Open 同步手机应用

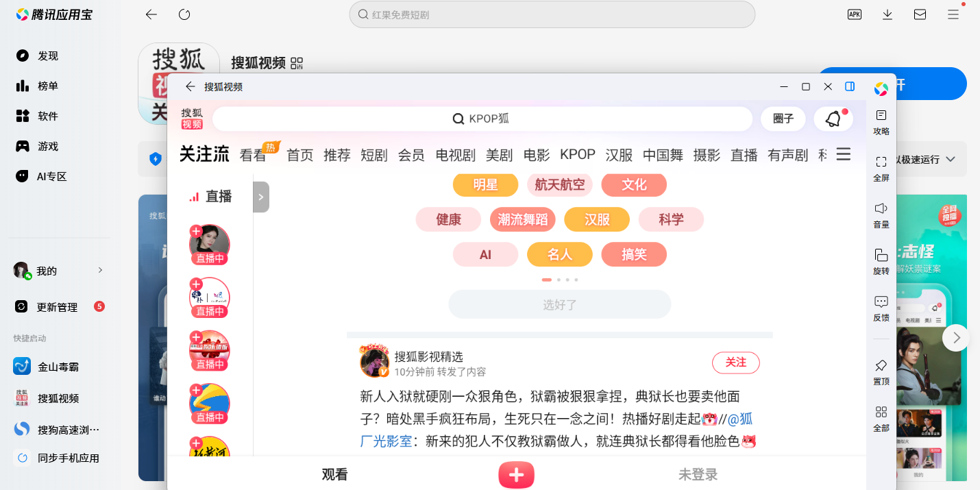point(57,458)
